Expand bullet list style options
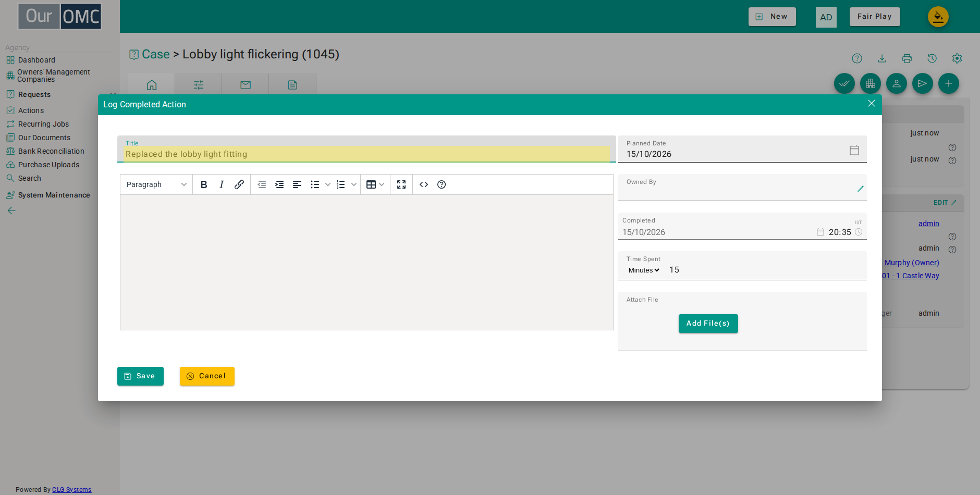Screen dimensions: 980x495 pos(328,184)
